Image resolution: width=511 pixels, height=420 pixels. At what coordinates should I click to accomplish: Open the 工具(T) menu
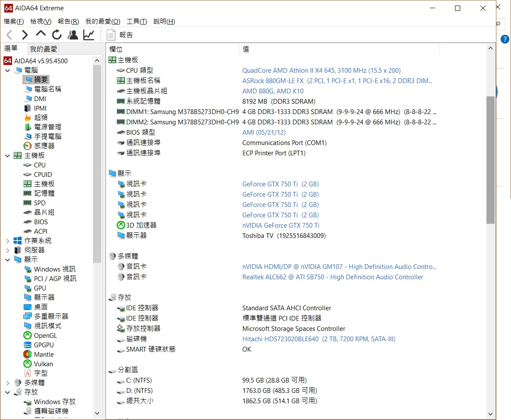tap(136, 22)
